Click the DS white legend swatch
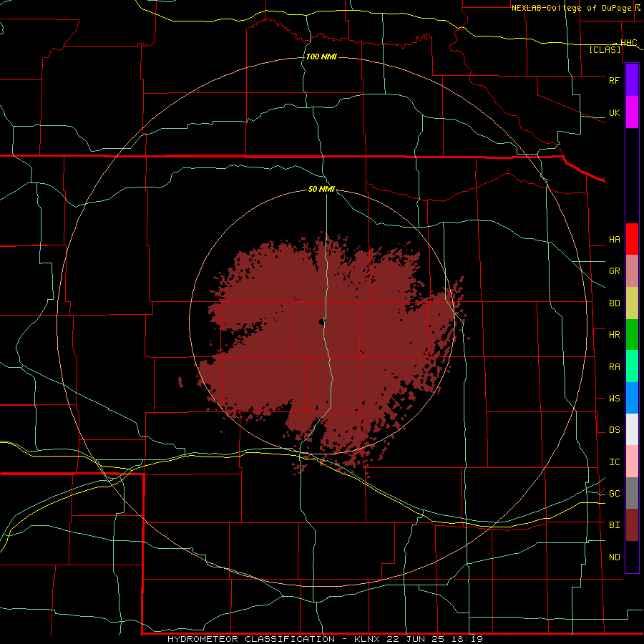Screen dimensions: 644x644 point(632,429)
